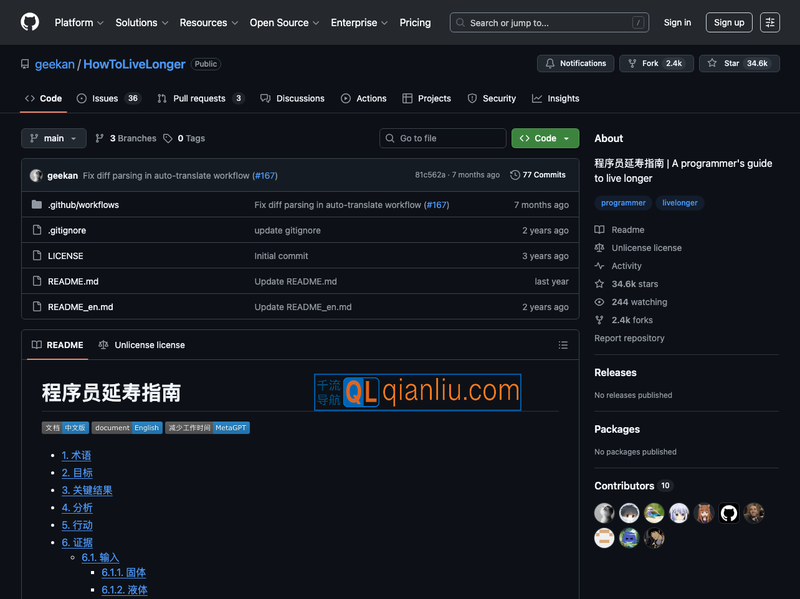Viewport: 800px width, 599px height.
Task: Click the appearance settings icon top right
Action: 769,22
